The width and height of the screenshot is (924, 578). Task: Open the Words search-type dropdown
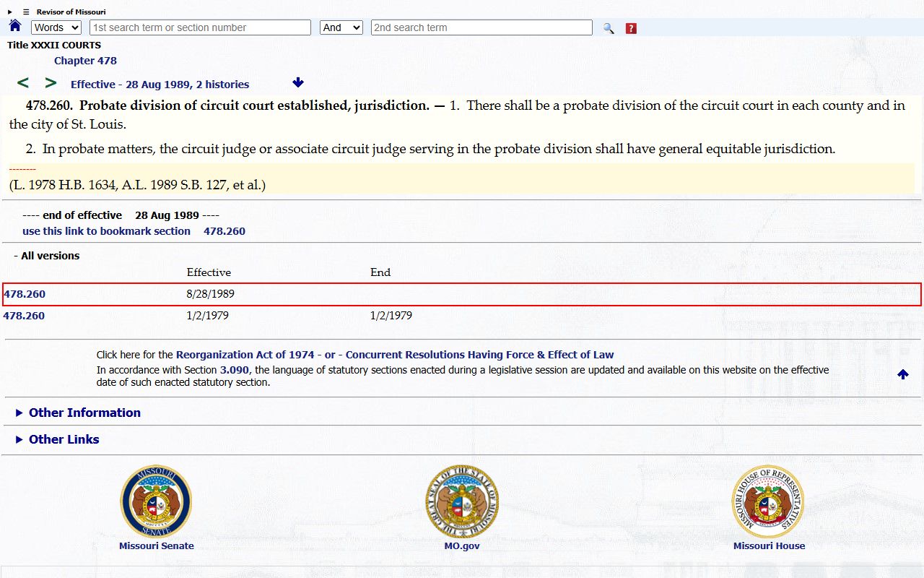pos(56,27)
